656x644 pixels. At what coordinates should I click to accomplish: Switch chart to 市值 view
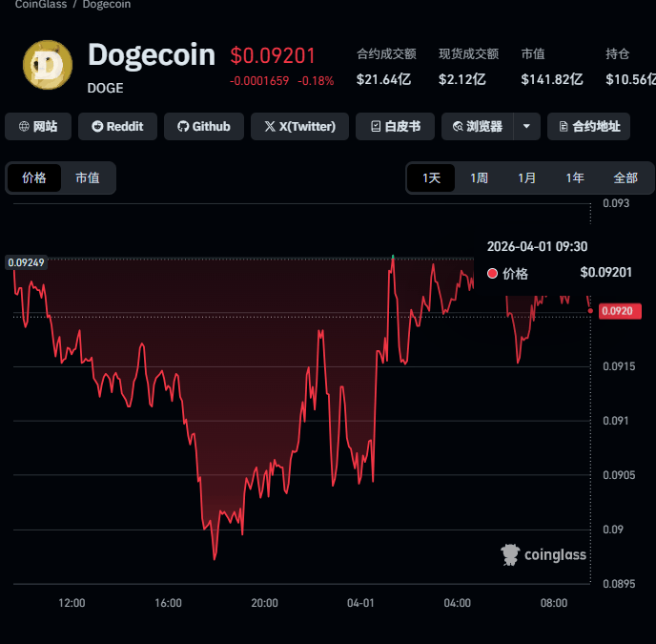tap(87, 177)
